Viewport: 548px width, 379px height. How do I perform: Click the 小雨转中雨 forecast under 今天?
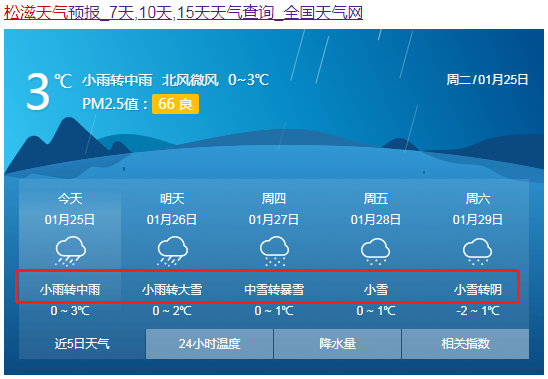point(70,289)
